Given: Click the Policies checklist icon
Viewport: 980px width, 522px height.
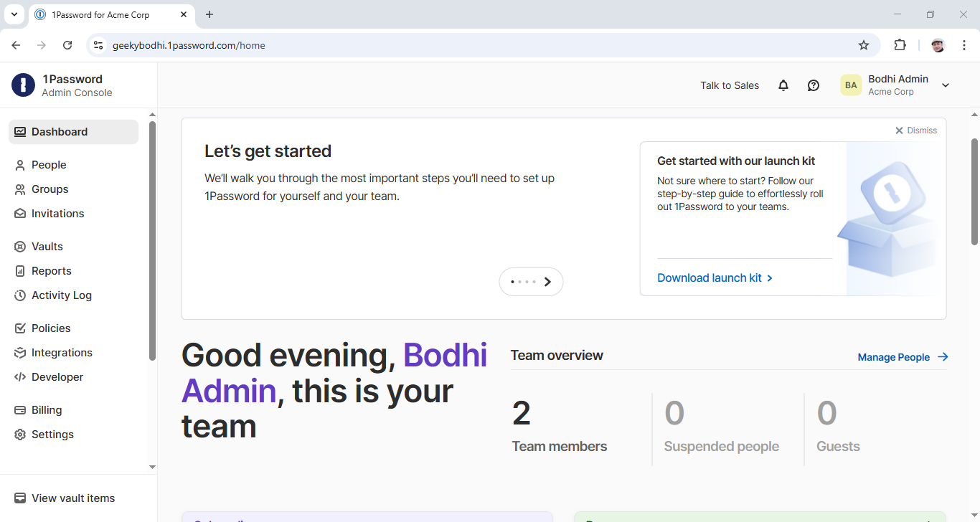Looking at the screenshot, I should (20, 328).
